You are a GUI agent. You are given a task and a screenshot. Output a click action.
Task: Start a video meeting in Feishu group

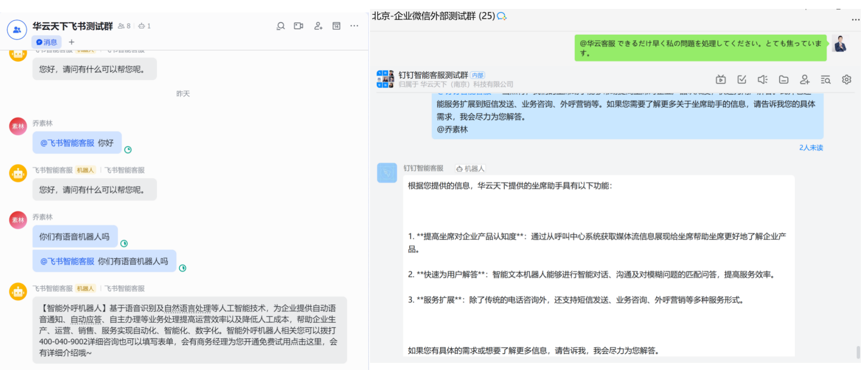(x=298, y=26)
